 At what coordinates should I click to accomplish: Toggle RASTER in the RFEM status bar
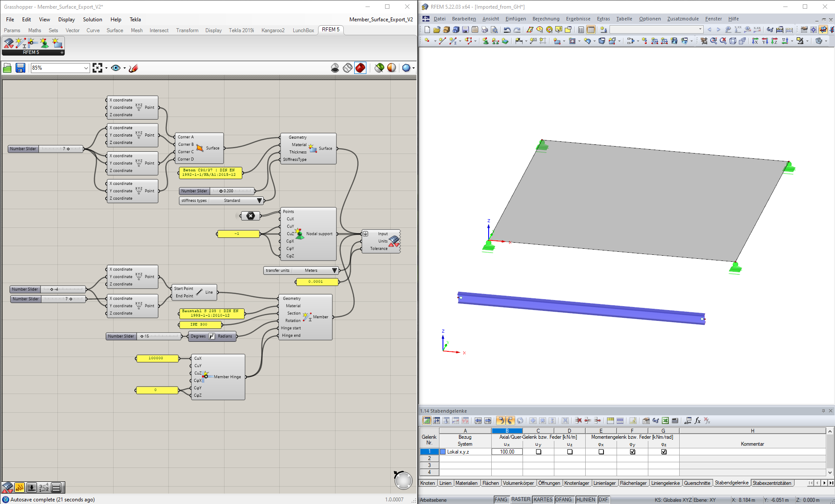click(521, 499)
